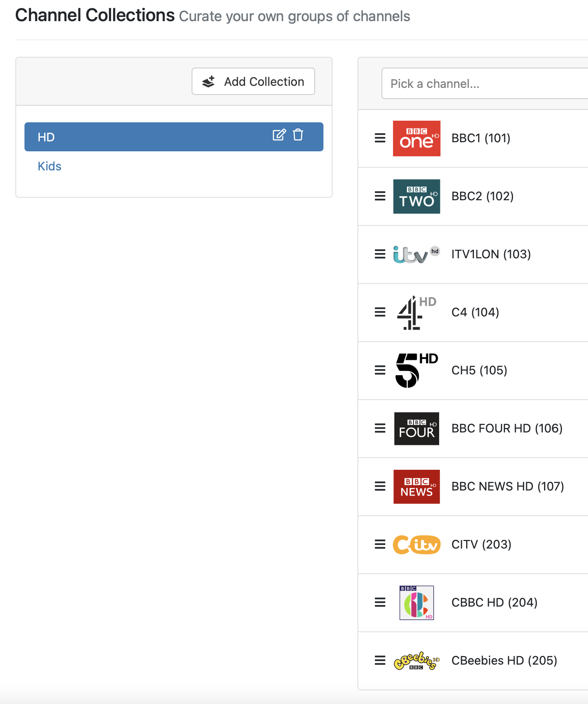Click the Channel 5 HD logo
The image size is (588, 704).
click(416, 370)
